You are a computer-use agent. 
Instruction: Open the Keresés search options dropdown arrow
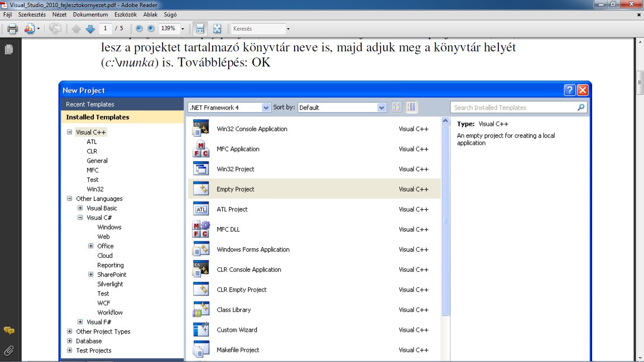coord(288,29)
